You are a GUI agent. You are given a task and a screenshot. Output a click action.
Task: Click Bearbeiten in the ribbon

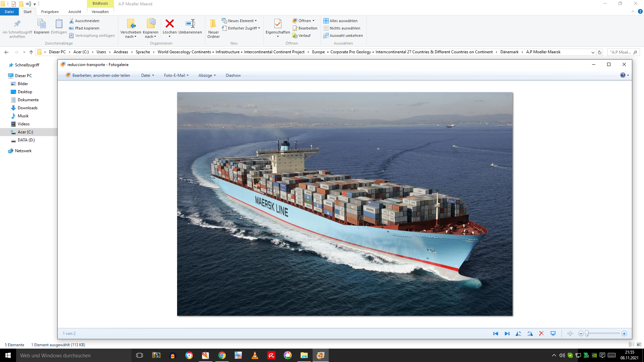coord(305,28)
